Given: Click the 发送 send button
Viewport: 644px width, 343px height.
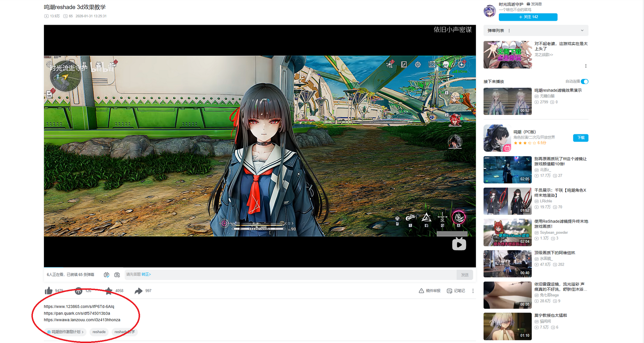Looking at the screenshot, I should pos(465,275).
